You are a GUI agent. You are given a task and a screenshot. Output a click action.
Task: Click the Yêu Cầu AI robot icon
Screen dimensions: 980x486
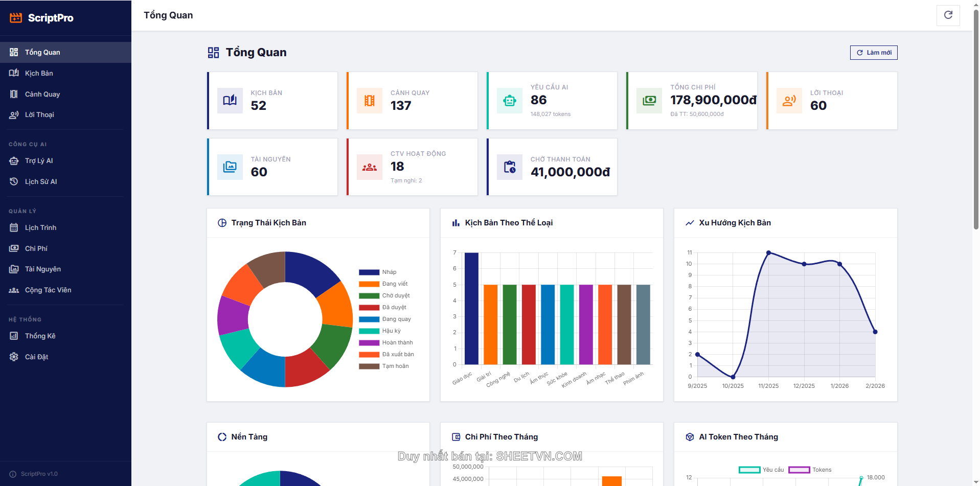point(510,100)
